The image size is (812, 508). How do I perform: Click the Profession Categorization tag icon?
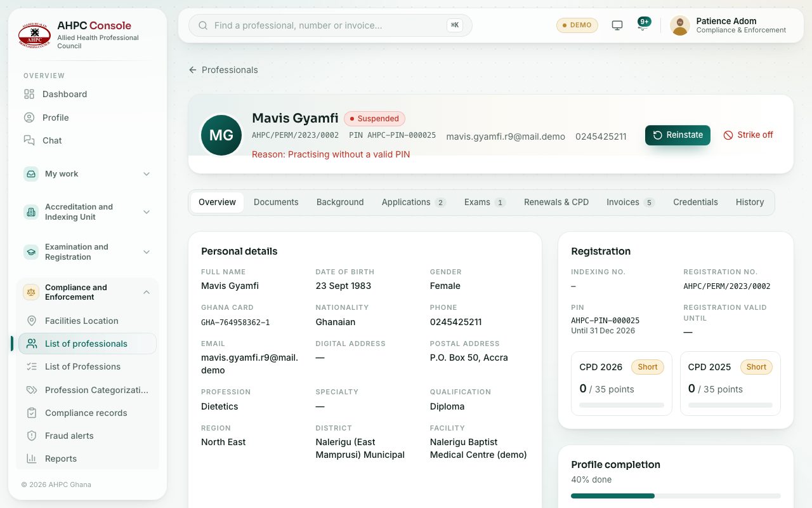(32, 390)
